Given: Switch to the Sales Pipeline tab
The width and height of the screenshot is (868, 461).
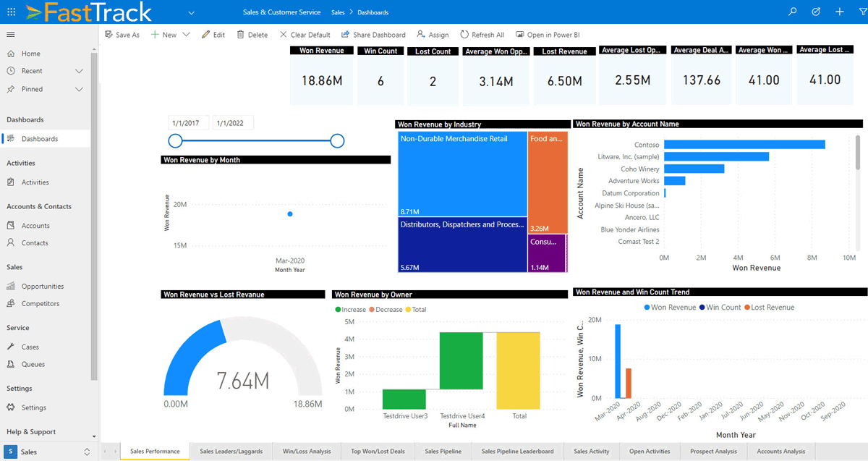Looking at the screenshot, I should pyautogui.click(x=443, y=452).
